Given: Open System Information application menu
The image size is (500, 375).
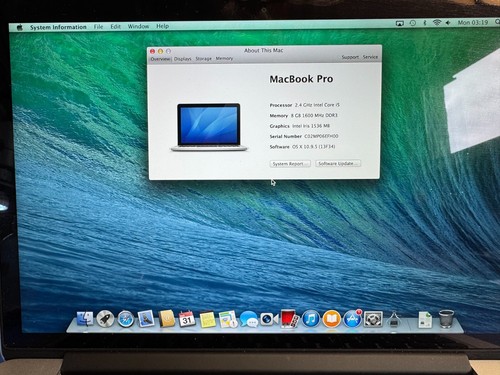Looking at the screenshot, I should pos(58,27).
